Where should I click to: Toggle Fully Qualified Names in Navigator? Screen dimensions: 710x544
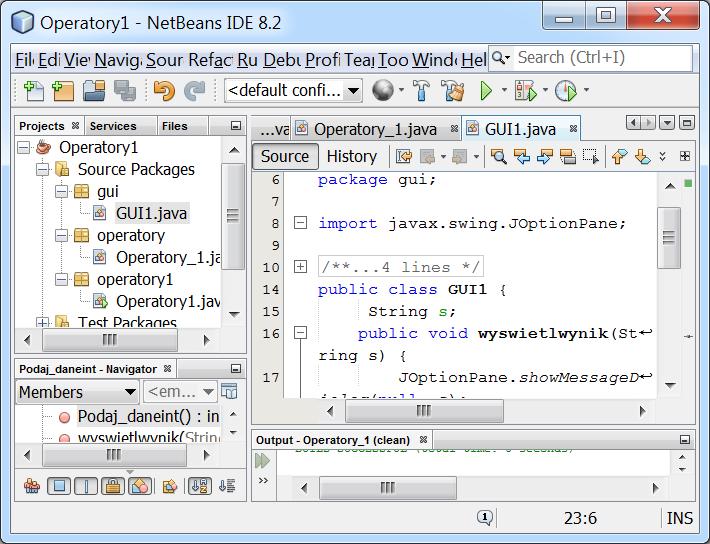tap(169, 486)
